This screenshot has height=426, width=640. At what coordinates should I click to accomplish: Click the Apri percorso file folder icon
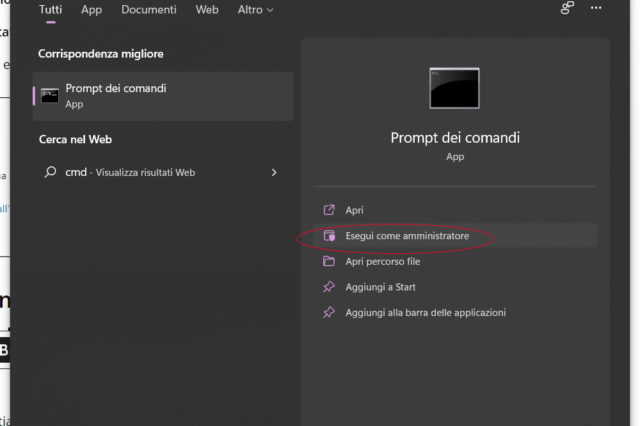point(328,262)
